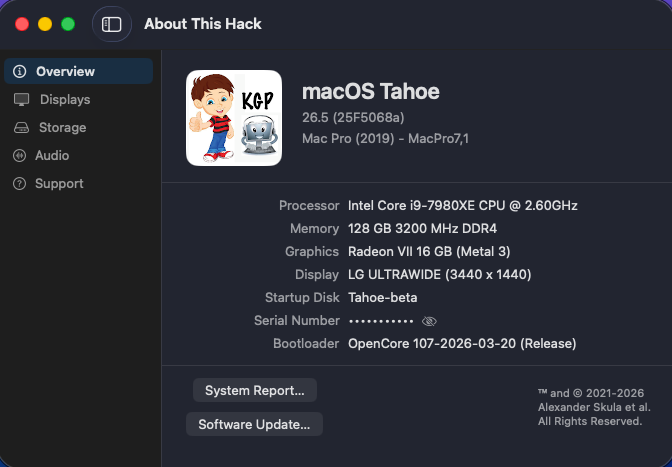
Task: Click the OpenCore bootloader version text
Action: point(462,344)
